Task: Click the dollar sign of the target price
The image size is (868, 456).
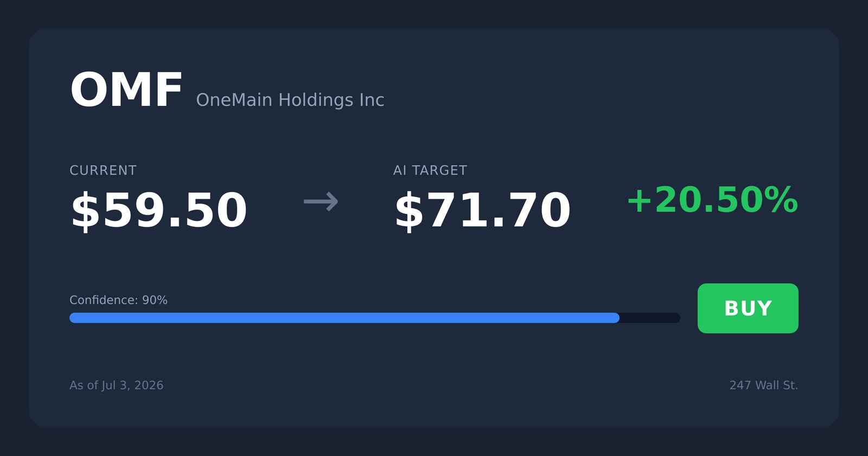Action: [409, 211]
